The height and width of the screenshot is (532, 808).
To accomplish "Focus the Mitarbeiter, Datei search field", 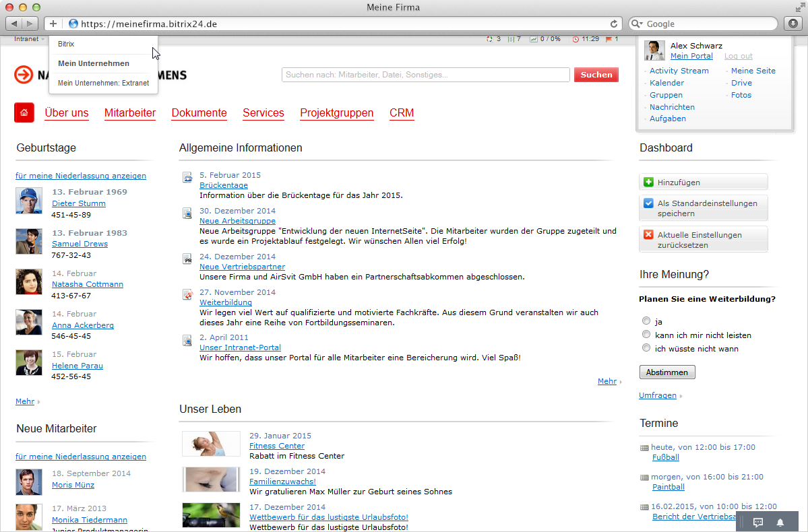I will pos(426,75).
